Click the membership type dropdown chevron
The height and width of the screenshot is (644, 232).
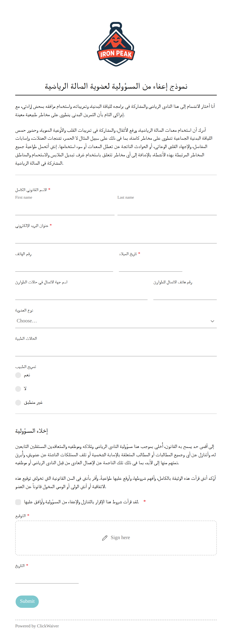(x=212, y=321)
